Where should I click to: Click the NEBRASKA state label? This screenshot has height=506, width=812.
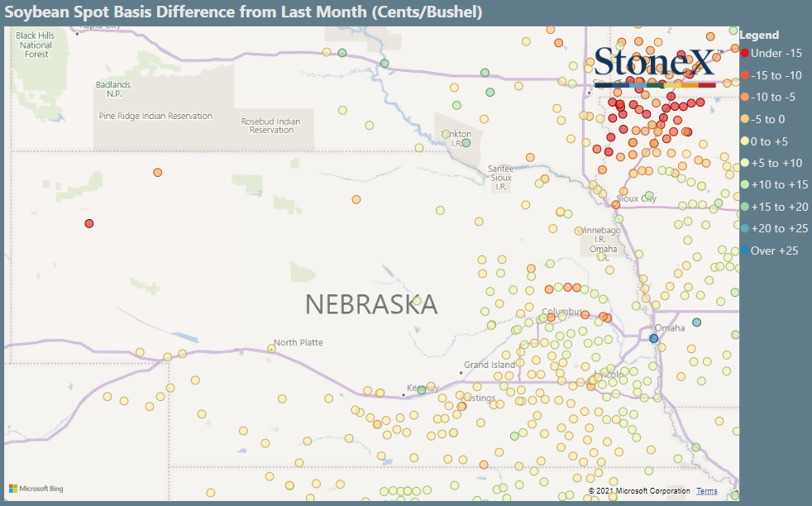point(371,304)
